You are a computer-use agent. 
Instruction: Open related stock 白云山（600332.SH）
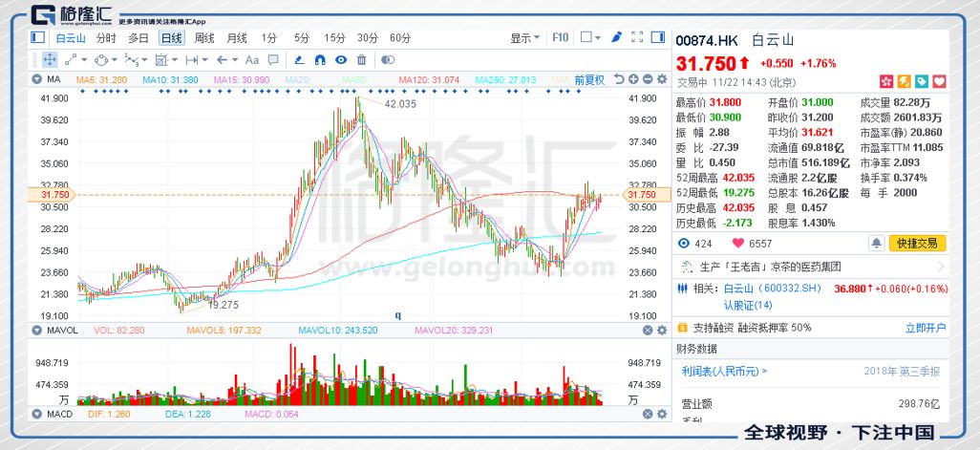click(x=772, y=289)
